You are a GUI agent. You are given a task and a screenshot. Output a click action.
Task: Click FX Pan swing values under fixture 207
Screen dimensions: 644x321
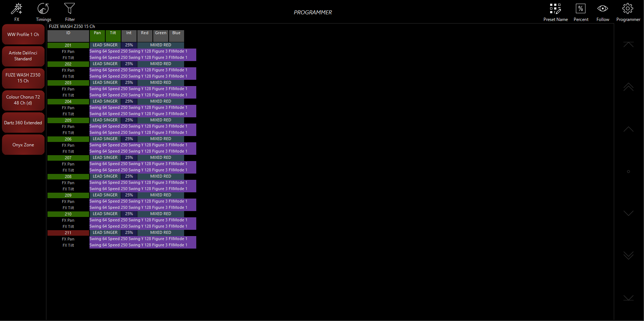(x=143, y=164)
